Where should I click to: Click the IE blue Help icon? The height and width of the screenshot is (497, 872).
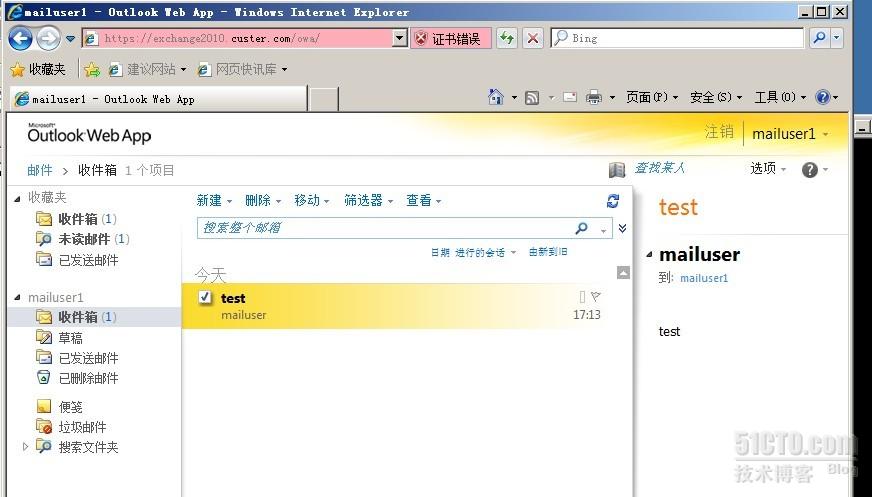823,97
